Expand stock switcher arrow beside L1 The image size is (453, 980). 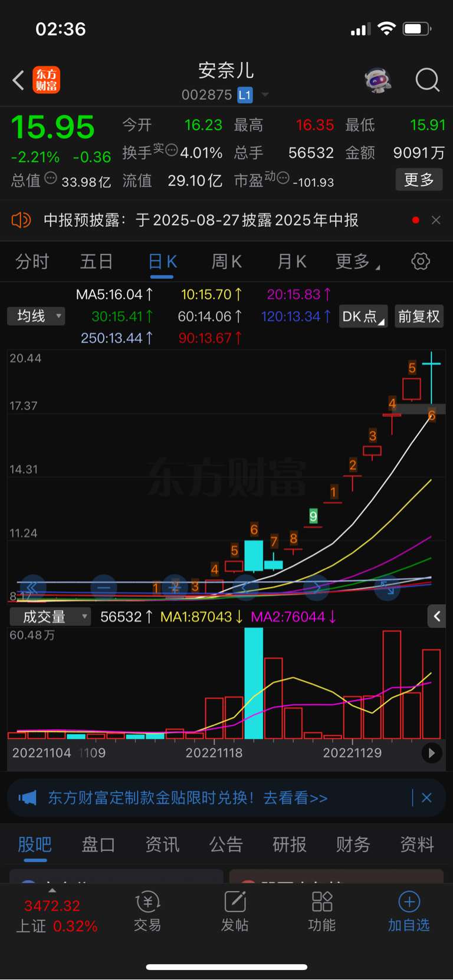click(x=265, y=95)
